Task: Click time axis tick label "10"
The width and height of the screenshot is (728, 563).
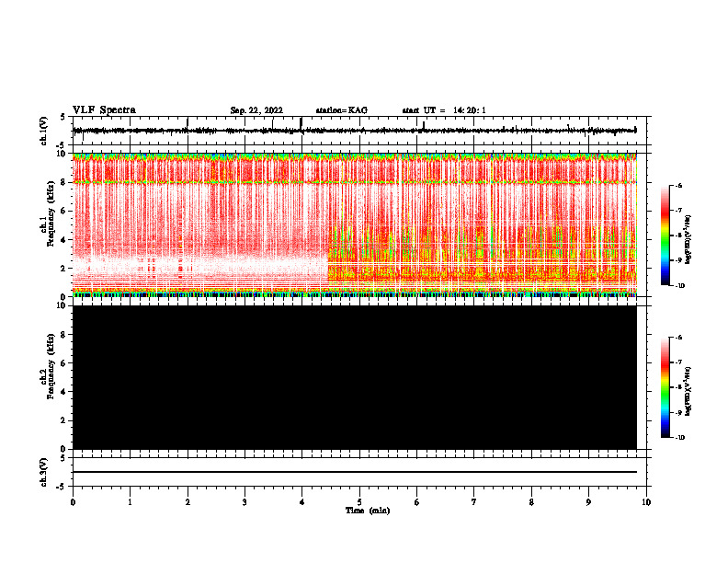Action: tap(646, 502)
